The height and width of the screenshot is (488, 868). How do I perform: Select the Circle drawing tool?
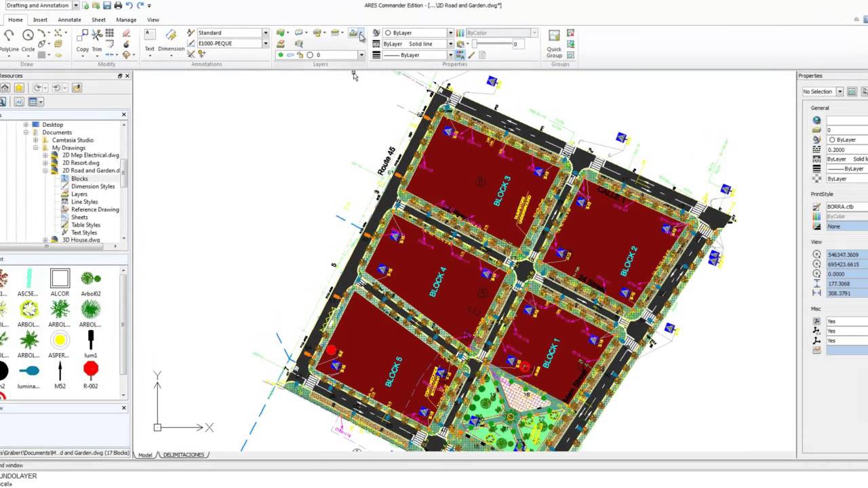(x=28, y=40)
